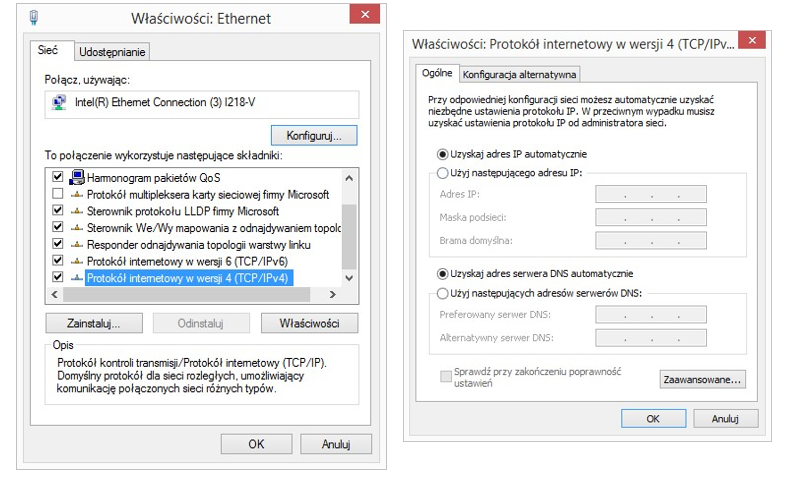The width and height of the screenshot is (803, 480).
Task: Click the Adres IP input field
Action: pyautogui.click(x=650, y=194)
